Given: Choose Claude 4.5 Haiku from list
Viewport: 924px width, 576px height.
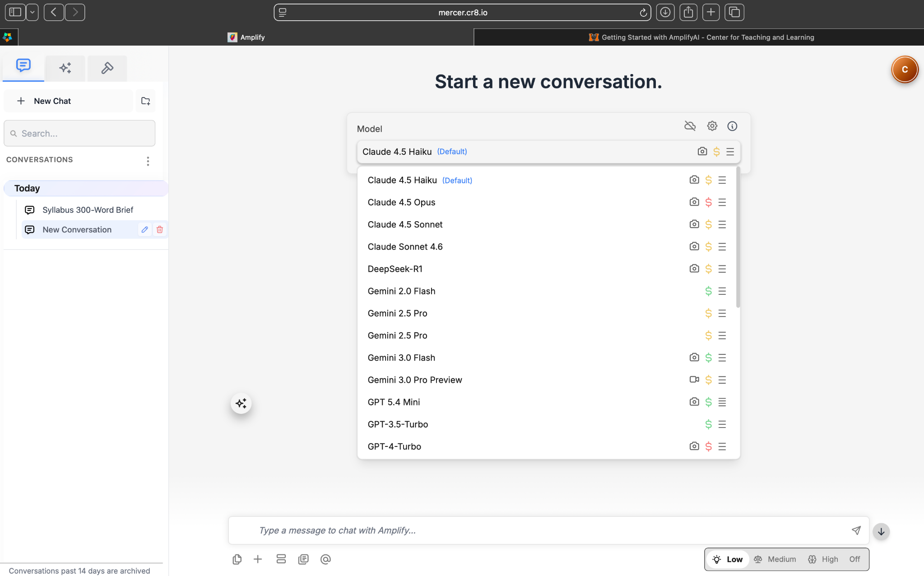Looking at the screenshot, I should coord(546,180).
